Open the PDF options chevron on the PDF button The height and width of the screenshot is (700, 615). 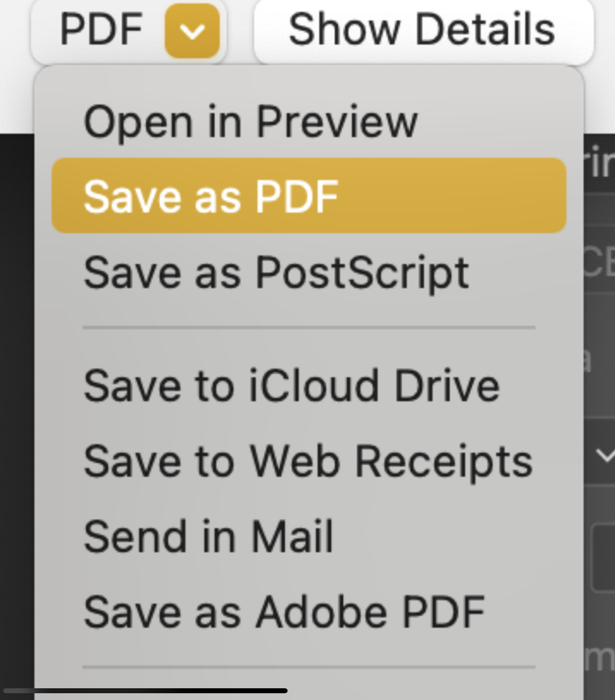tap(191, 29)
